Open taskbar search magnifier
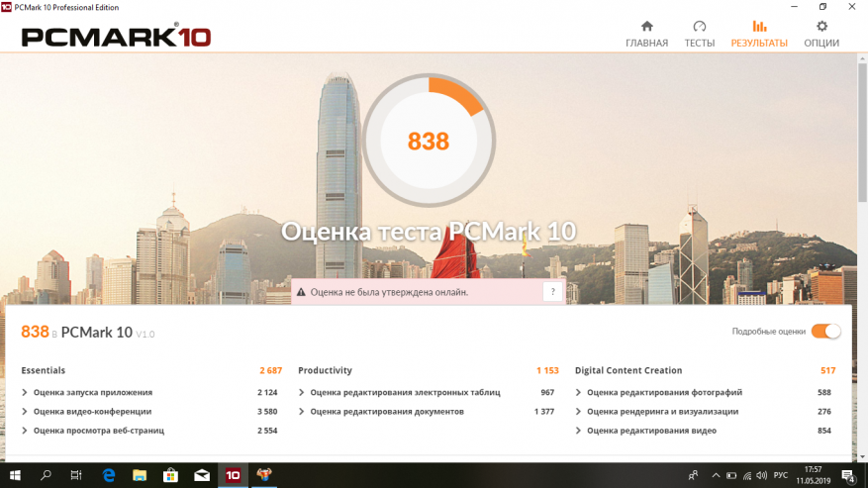 tap(46, 475)
